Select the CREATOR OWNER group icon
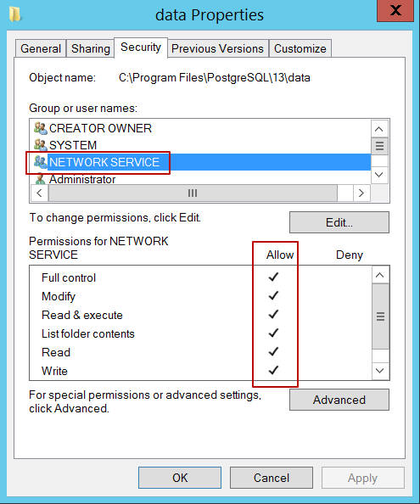Image resolution: width=420 pixels, height=504 pixels. point(41,128)
